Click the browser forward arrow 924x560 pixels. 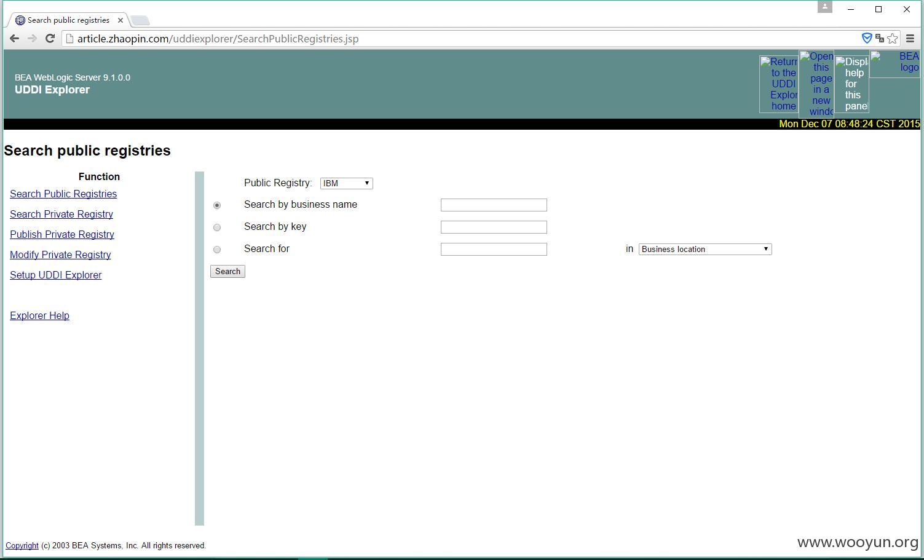pyautogui.click(x=32, y=39)
